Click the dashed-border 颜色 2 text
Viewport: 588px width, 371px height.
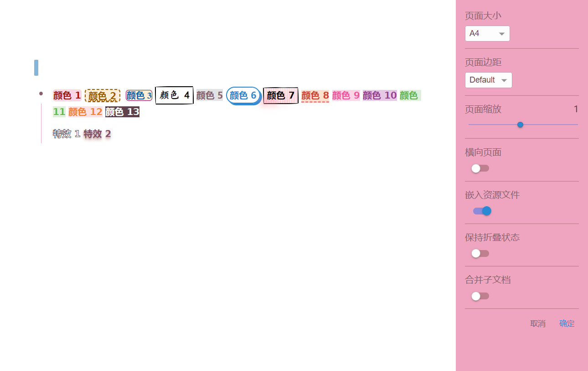(103, 96)
